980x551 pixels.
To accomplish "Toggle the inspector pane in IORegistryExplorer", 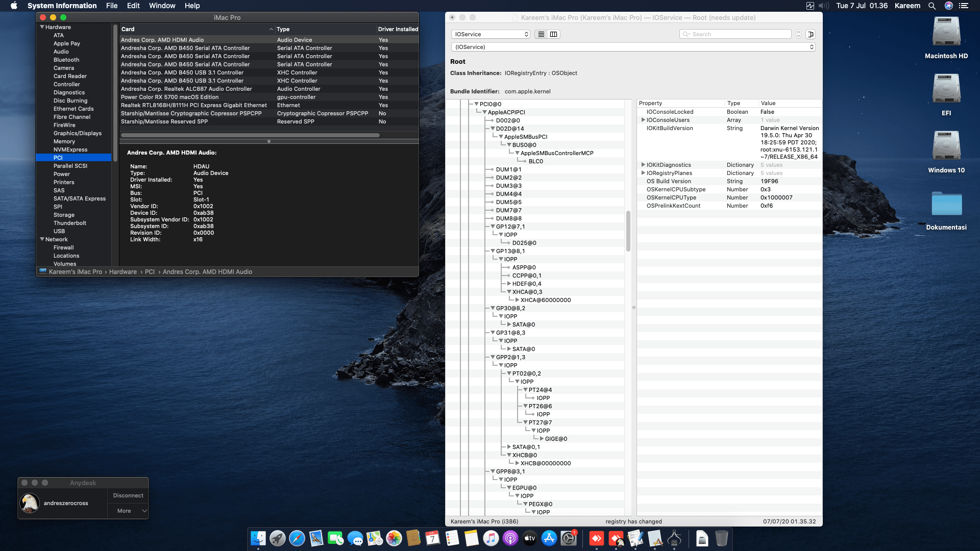I will (811, 34).
